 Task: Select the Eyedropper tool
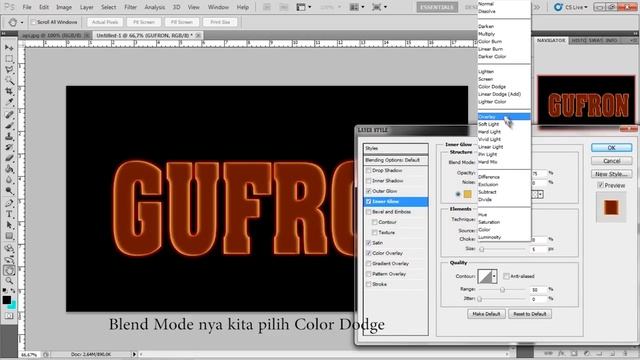[x=9, y=102]
